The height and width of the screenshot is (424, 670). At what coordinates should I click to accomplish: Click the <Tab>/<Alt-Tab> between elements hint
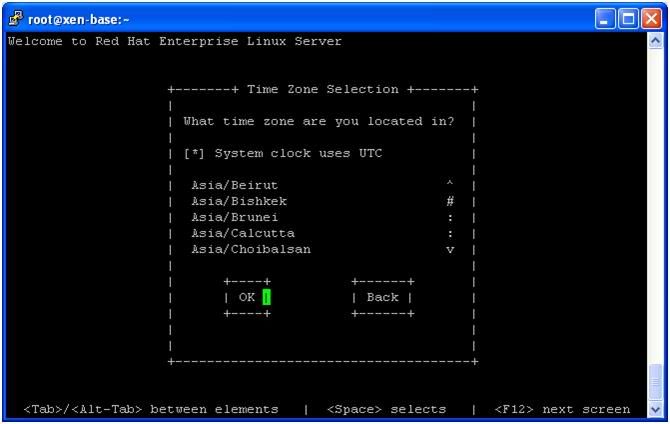(151, 409)
